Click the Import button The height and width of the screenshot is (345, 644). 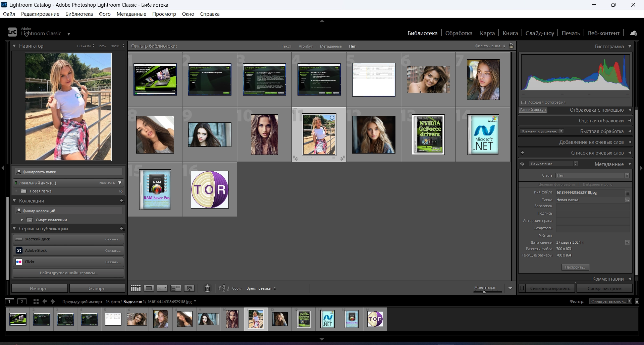point(39,288)
